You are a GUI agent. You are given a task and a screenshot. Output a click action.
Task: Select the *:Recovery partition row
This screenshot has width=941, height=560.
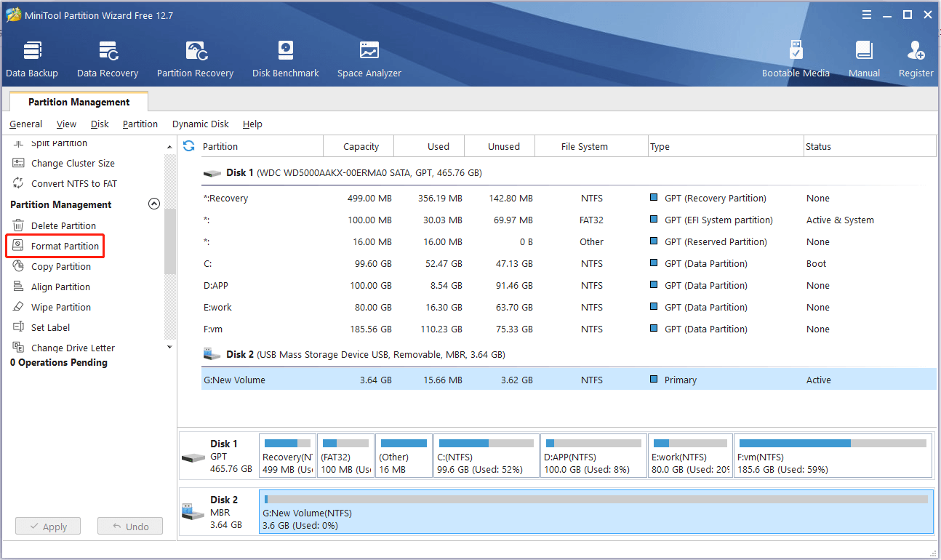click(569, 198)
